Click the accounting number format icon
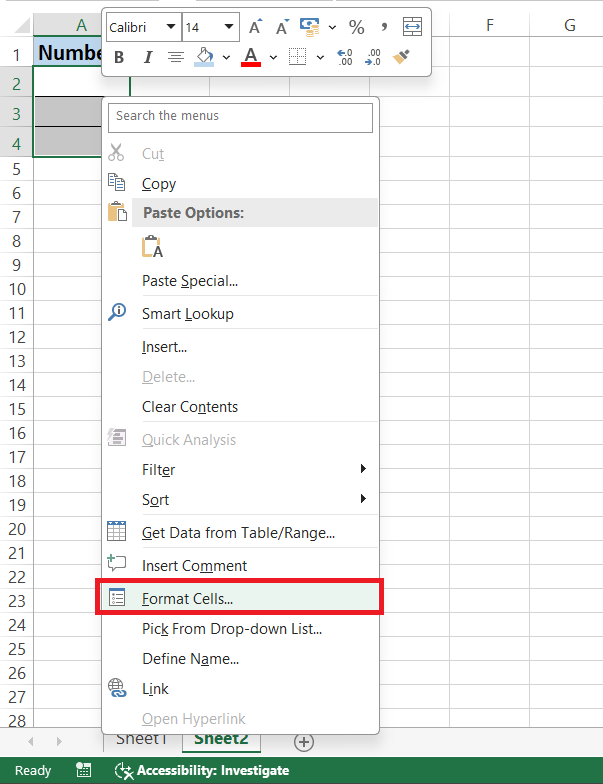This screenshot has width=603, height=784. click(x=310, y=26)
